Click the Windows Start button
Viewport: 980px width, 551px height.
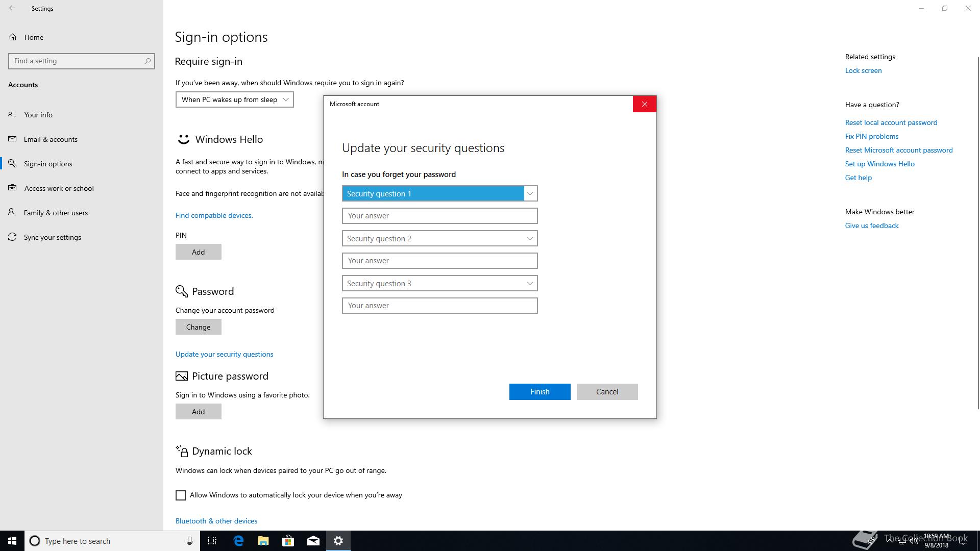coord(12,541)
